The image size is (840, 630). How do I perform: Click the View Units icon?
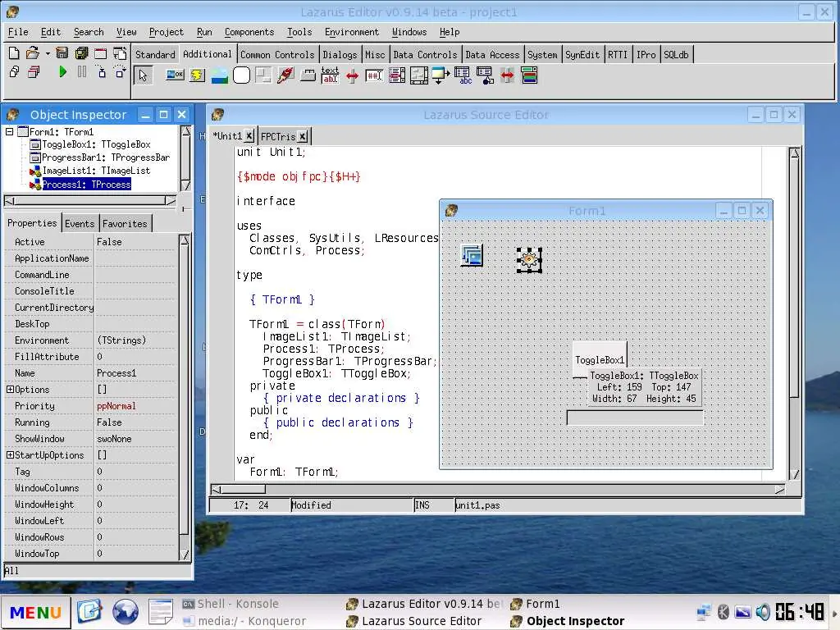(15, 72)
